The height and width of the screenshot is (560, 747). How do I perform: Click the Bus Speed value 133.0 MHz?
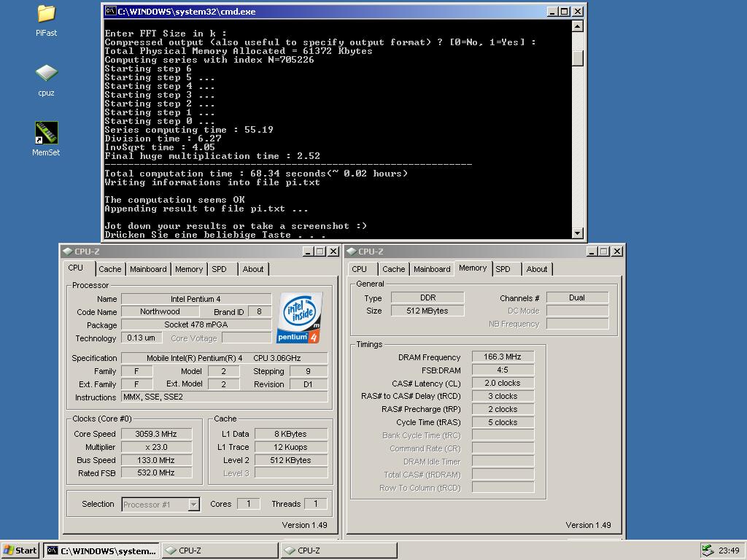[156, 460]
